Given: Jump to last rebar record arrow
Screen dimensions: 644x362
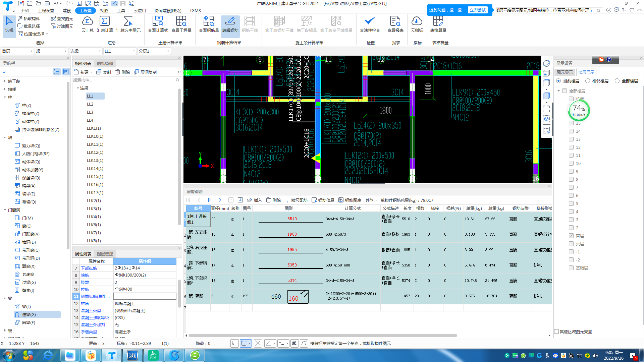Looking at the screenshot, I should [220, 200].
